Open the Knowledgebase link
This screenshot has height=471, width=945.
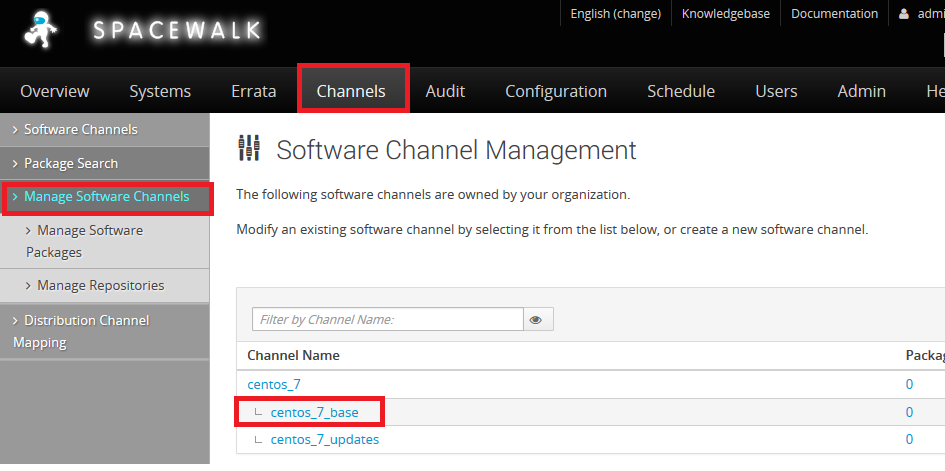point(726,13)
